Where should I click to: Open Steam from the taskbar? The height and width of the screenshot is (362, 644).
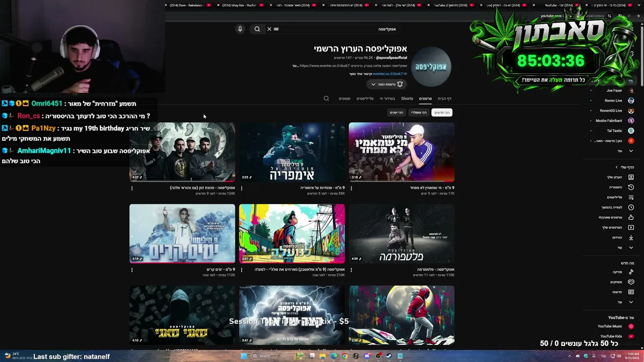(x=389, y=356)
